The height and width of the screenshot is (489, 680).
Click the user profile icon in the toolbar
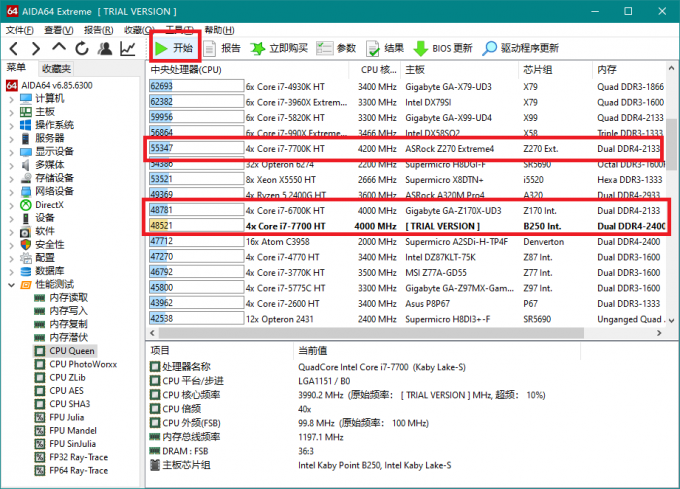(x=105, y=48)
